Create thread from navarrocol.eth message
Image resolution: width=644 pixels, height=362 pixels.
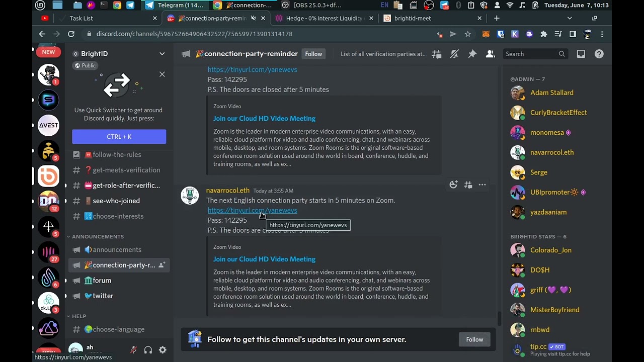click(468, 185)
